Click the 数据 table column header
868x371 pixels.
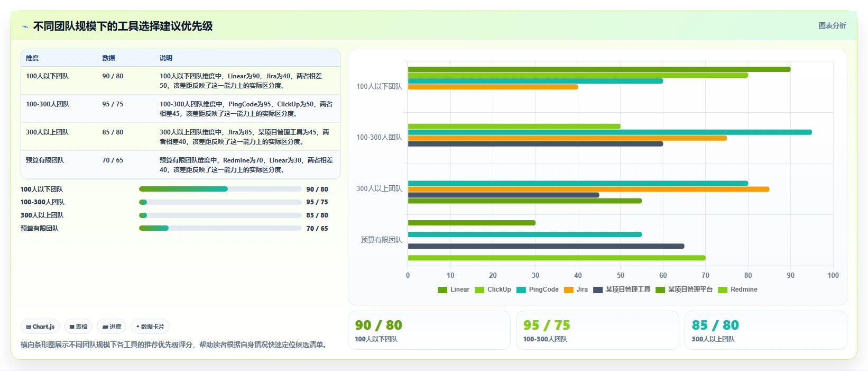[x=108, y=58]
